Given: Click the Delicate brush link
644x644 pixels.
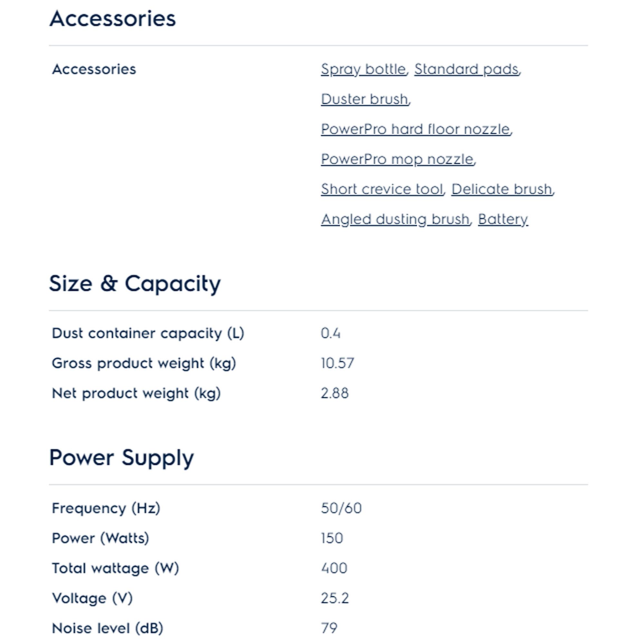Looking at the screenshot, I should click(x=502, y=189).
